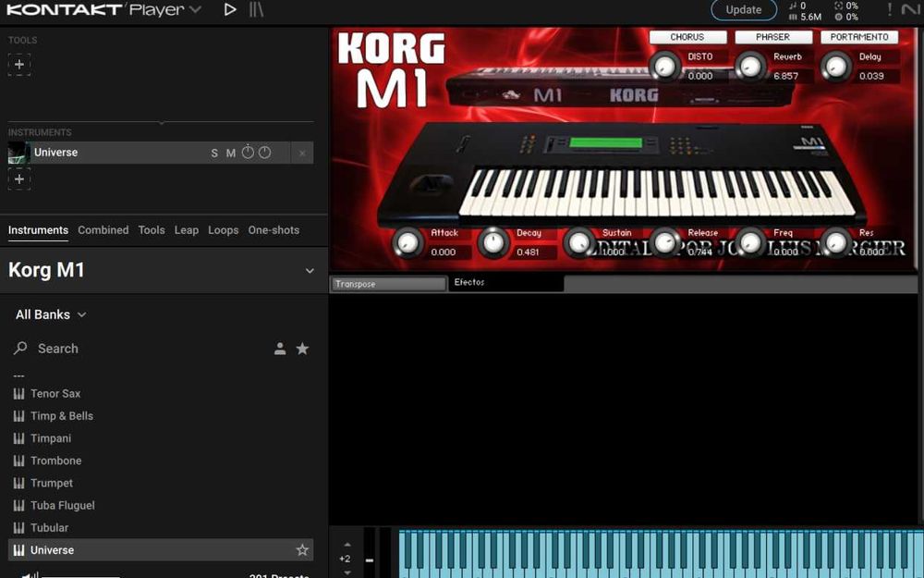
Task: Select the Tubular preset
Action: (x=161, y=528)
